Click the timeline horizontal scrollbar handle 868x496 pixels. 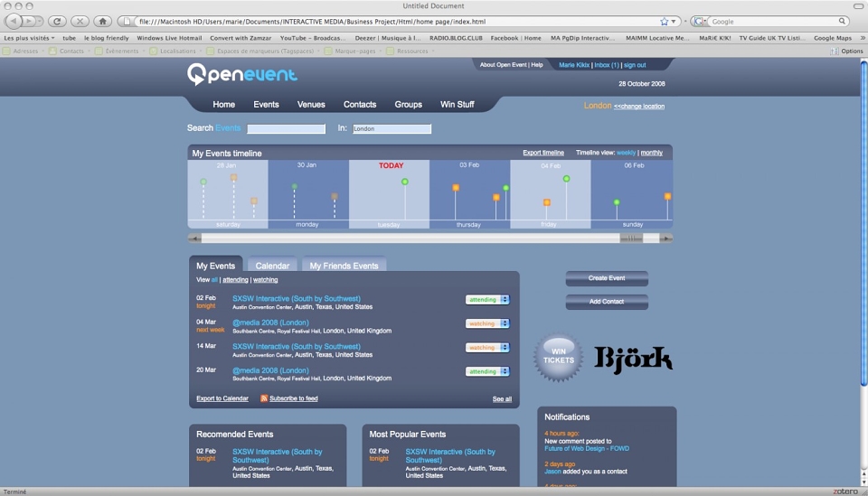[631, 239]
